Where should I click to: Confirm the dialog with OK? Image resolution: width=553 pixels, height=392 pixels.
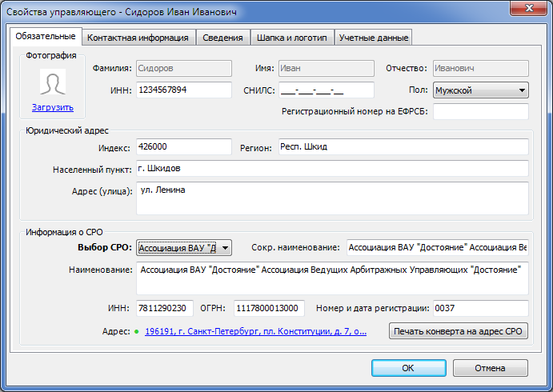pos(407,368)
